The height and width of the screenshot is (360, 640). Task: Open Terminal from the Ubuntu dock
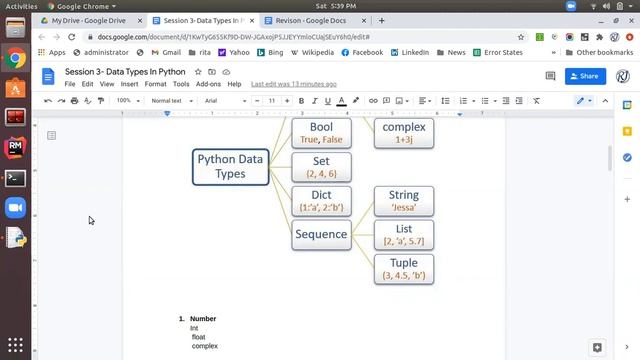[x=16, y=178]
